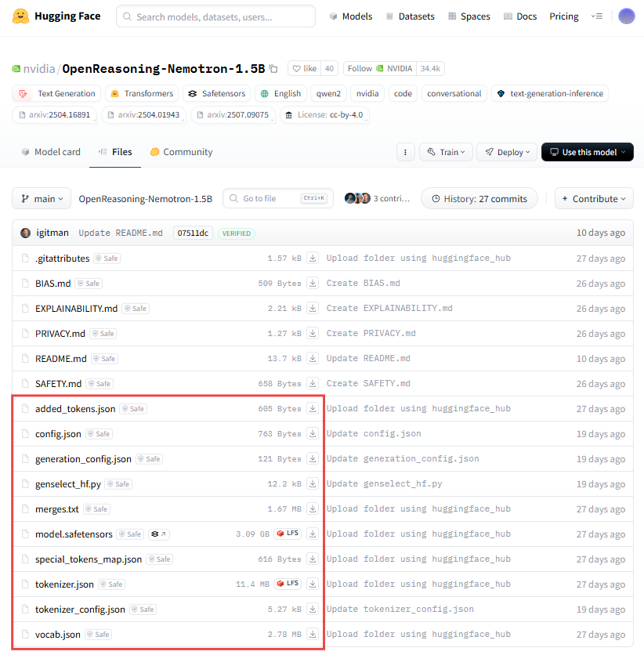Open the genselect_hf.py file
Viewport: 644px width, 655px height.
click(68, 484)
